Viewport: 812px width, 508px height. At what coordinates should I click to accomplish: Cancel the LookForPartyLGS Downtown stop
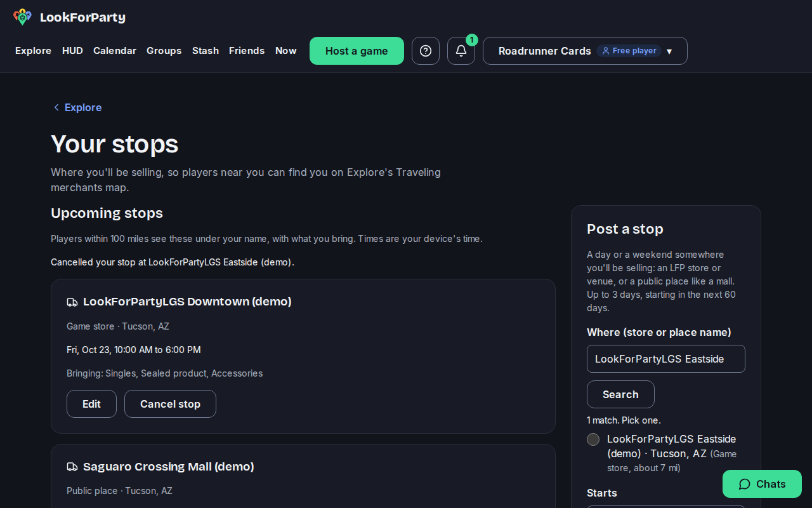pos(170,404)
